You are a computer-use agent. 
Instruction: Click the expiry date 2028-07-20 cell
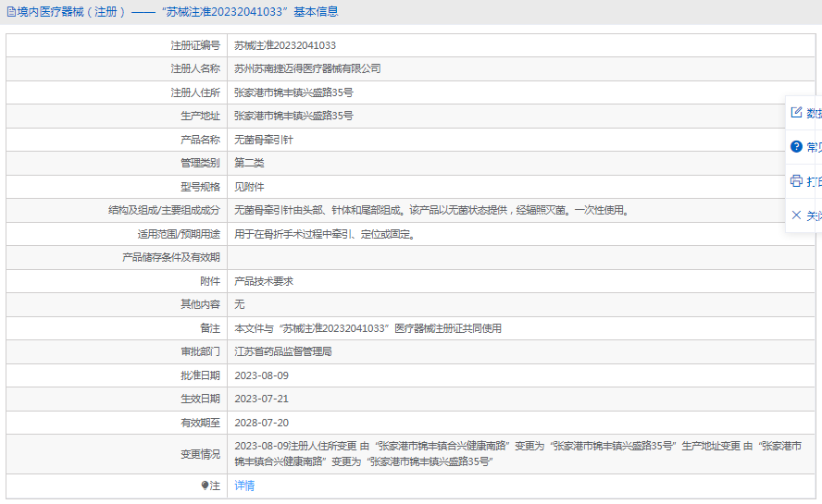tap(261, 423)
